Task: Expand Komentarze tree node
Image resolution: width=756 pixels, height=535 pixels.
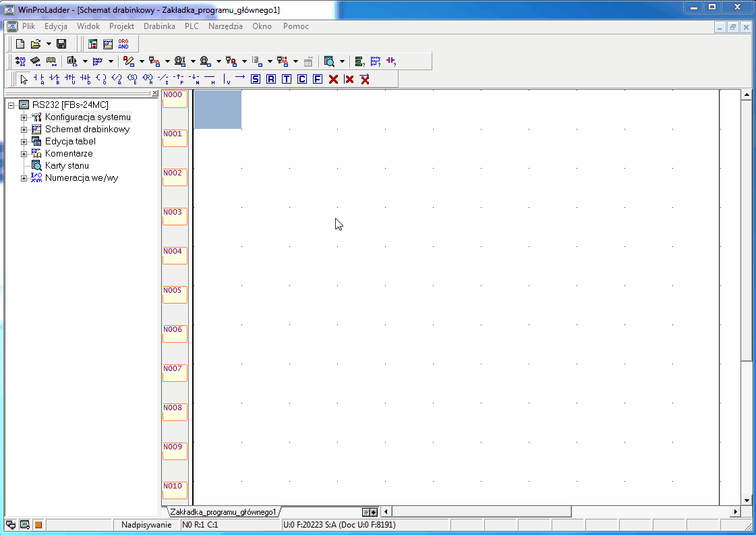Action: (24, 154)
